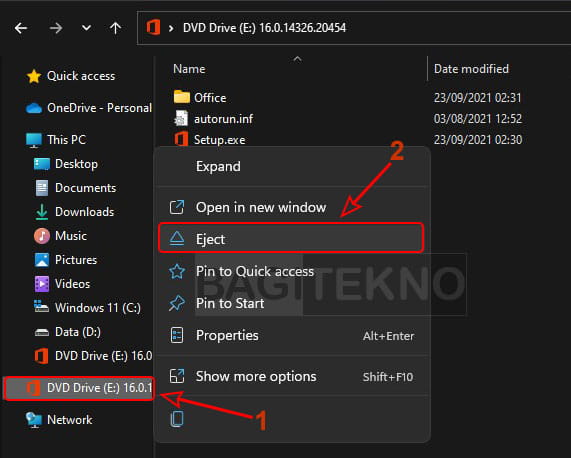Open Documents in navigation pane

86,188
